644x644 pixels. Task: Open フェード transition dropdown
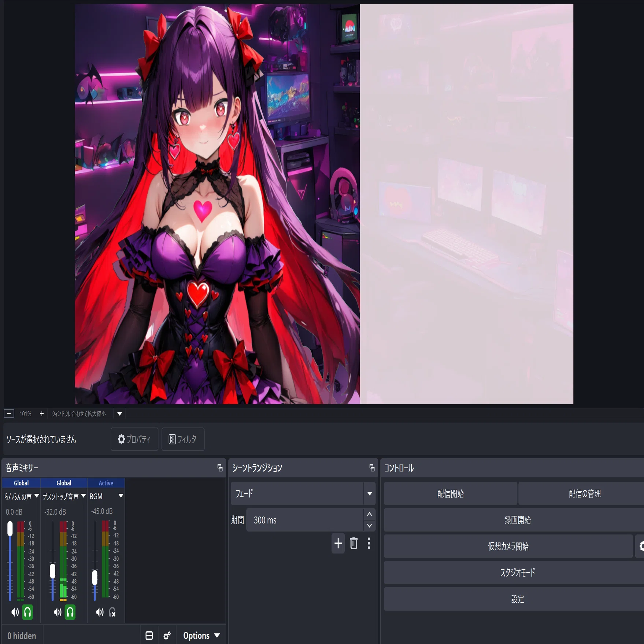[x=303, y=493]
